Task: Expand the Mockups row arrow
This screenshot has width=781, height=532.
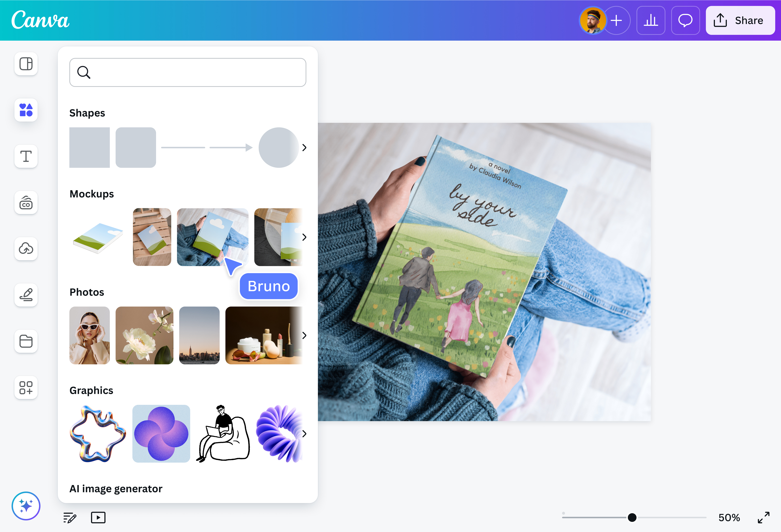Action: click(305, 237)
